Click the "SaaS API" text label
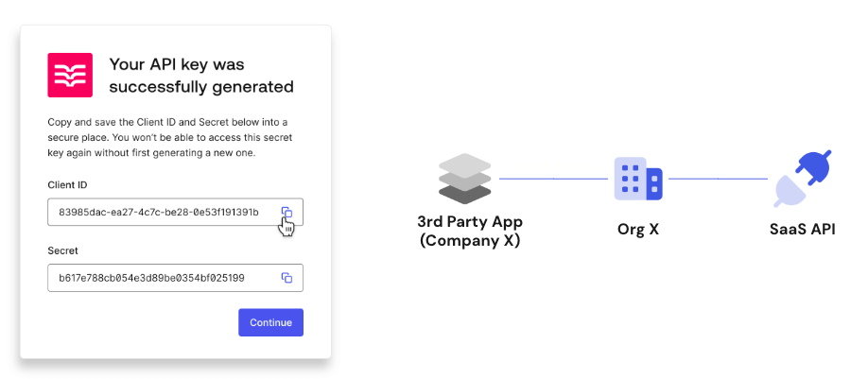This screenshot has width=868, height=379. coord(802,230)
